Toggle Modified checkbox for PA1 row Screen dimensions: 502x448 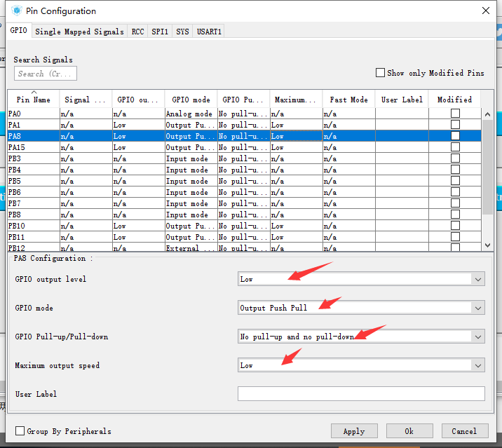tap(455, 125)
